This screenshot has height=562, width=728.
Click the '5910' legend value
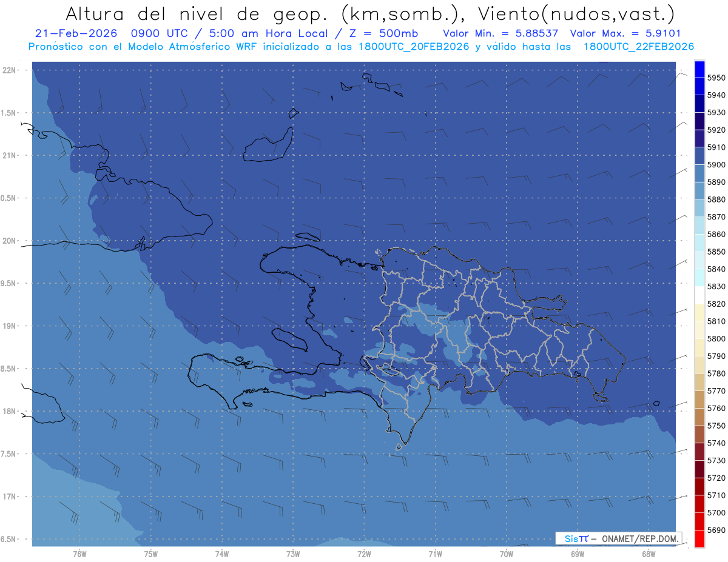pos(716,147)
